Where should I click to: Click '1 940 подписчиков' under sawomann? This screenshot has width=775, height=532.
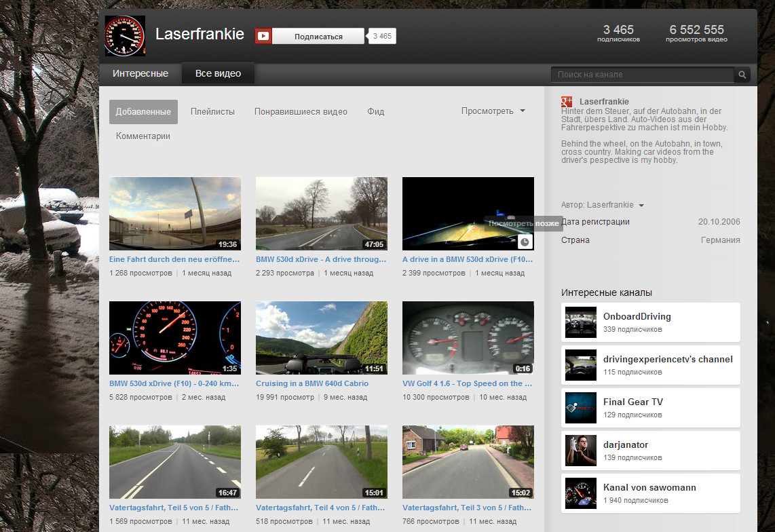tap(635, 500)
